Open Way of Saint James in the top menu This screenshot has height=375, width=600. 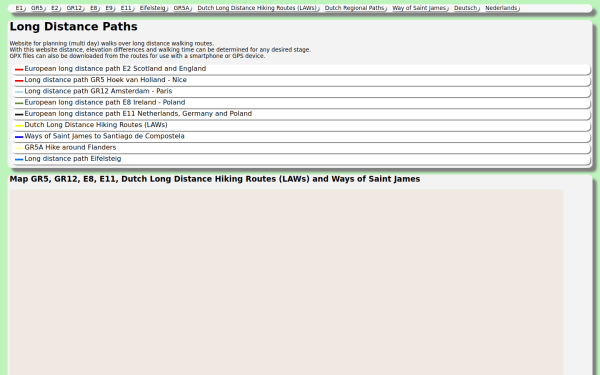[x=419, y=8]
